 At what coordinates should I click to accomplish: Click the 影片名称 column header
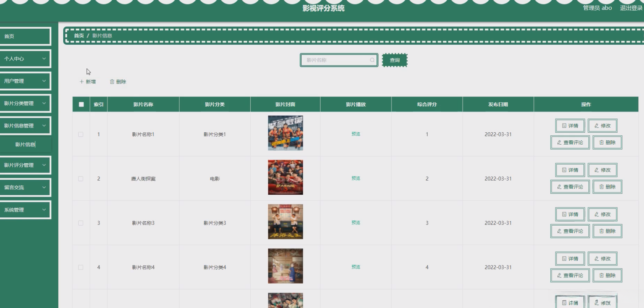click(x=143, y=104)
